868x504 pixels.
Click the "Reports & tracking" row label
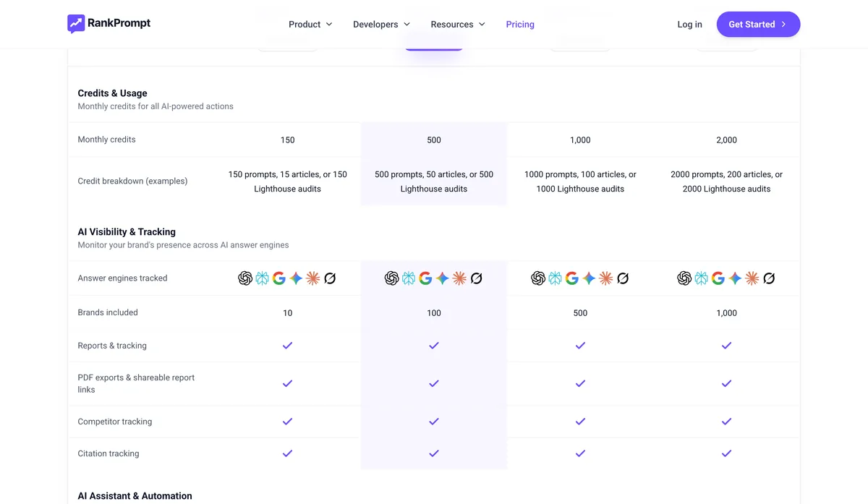click(112, 346)
